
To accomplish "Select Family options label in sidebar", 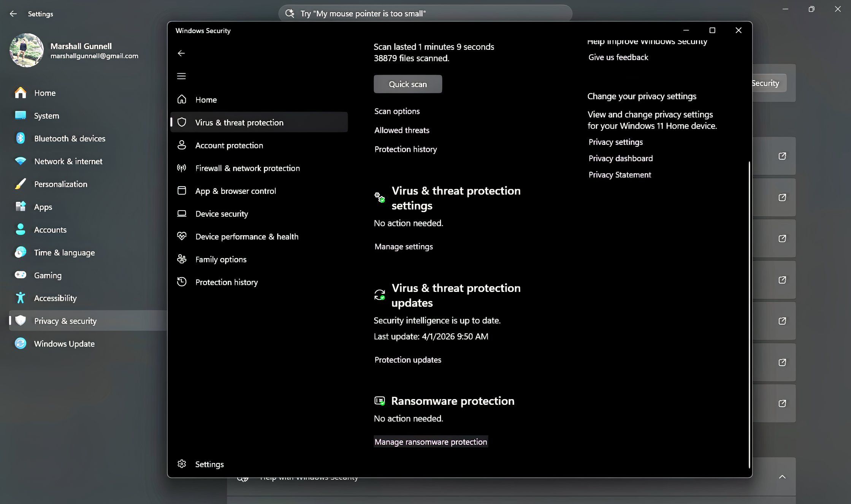I will click(x=221, y=259).
